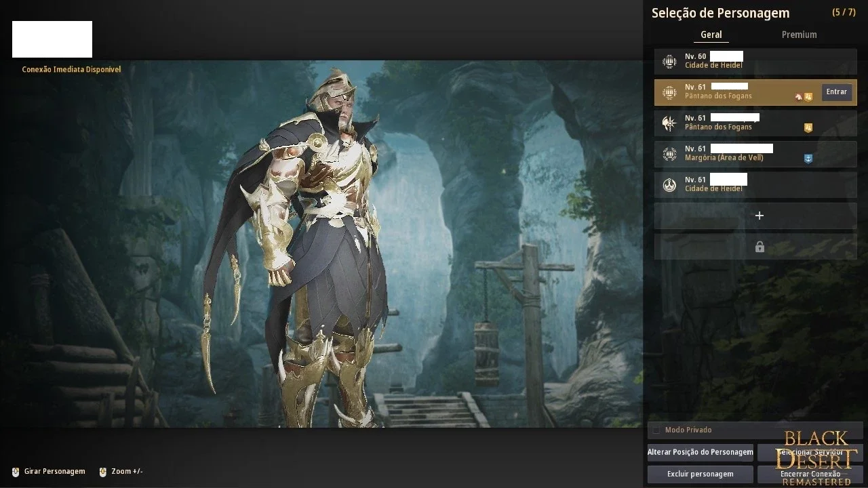Click the Encerrar Conexão button
Image resolution: width=868 pixels, height=488 pixels.
point(810,474)
